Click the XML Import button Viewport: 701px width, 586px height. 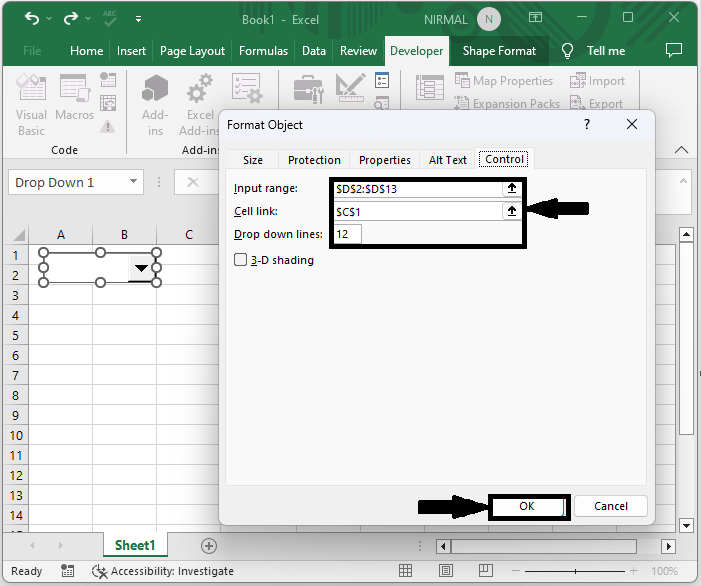597,81
